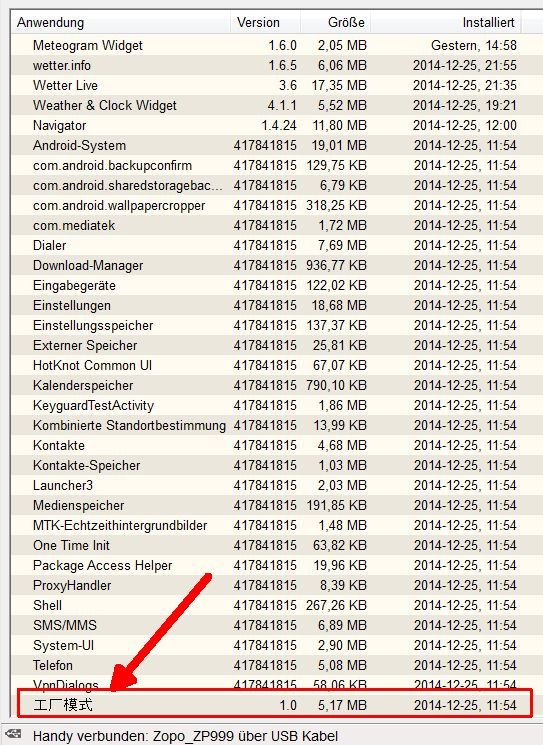This screenshot has height=745, width=543.
Task: Select the Navigator app row
Action: (266, 125)
